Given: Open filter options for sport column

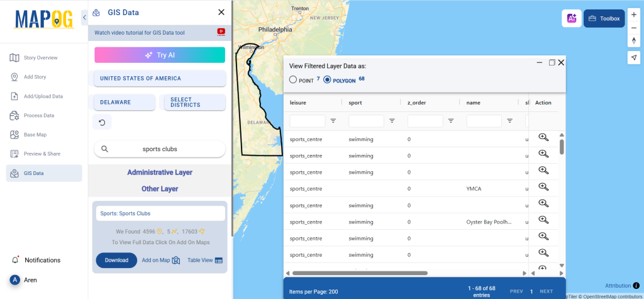Looking at the screenshot, I should [392, 121].
